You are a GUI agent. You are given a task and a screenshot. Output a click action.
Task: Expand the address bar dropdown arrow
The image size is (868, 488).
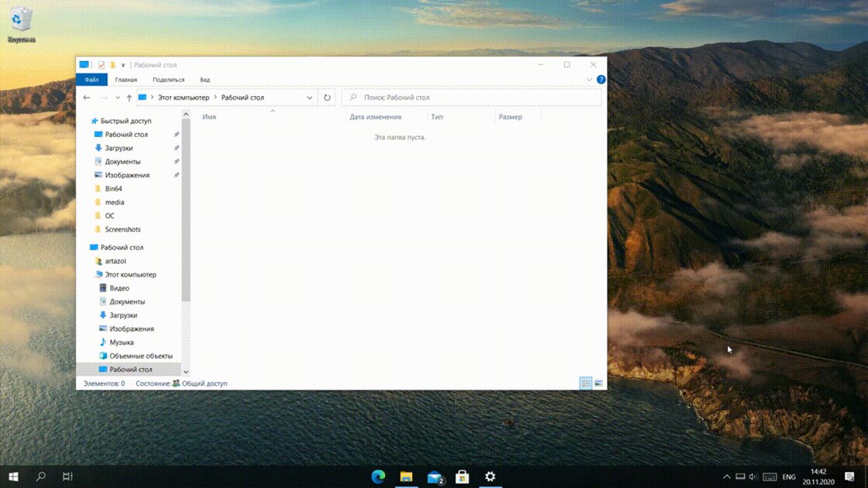point(310,97)
